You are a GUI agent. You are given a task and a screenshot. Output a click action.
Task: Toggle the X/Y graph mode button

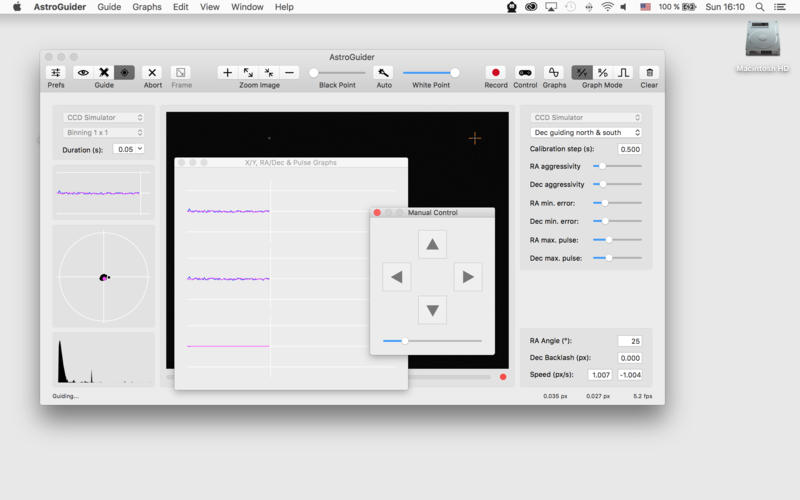click(x=581, y=73)
